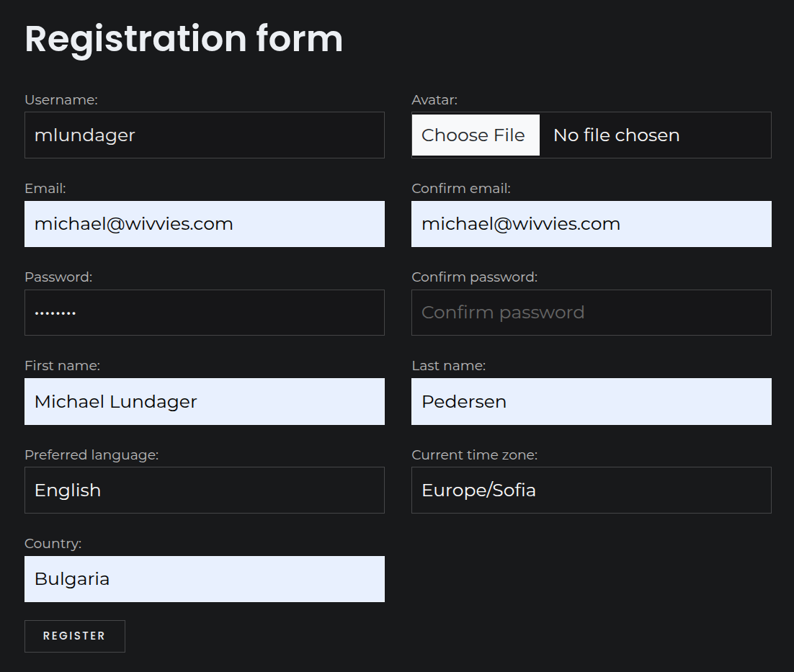Click the 'Current time zone:' label

(x=475, y=455)
